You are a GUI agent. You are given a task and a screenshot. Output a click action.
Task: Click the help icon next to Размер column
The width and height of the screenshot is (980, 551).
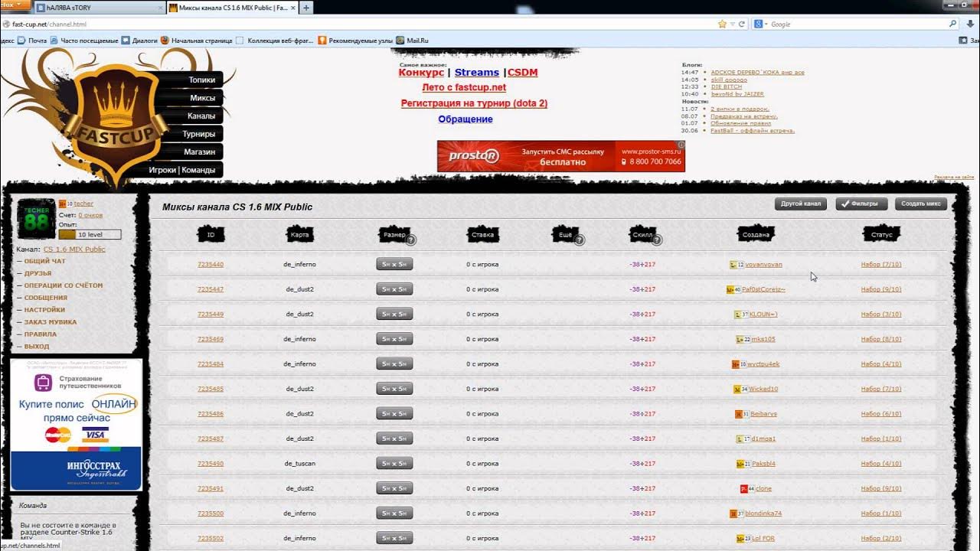[x=411, y=240]
